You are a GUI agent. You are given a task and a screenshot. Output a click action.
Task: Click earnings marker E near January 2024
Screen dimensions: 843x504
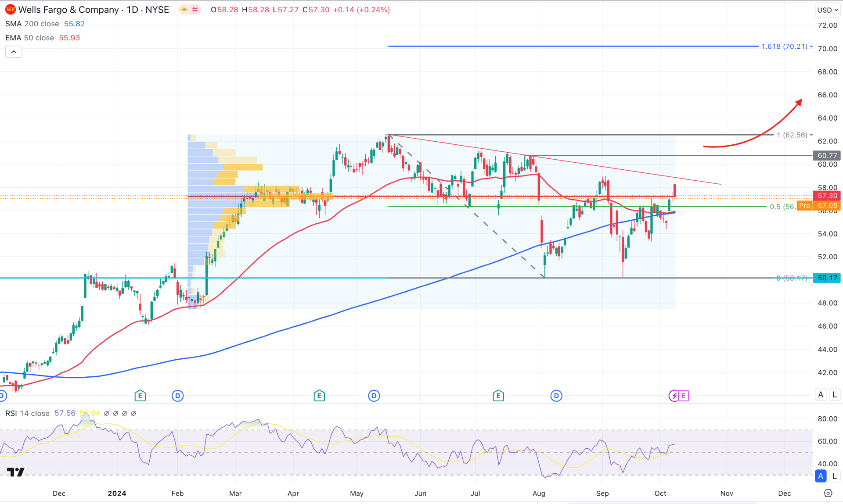(140, 396)
